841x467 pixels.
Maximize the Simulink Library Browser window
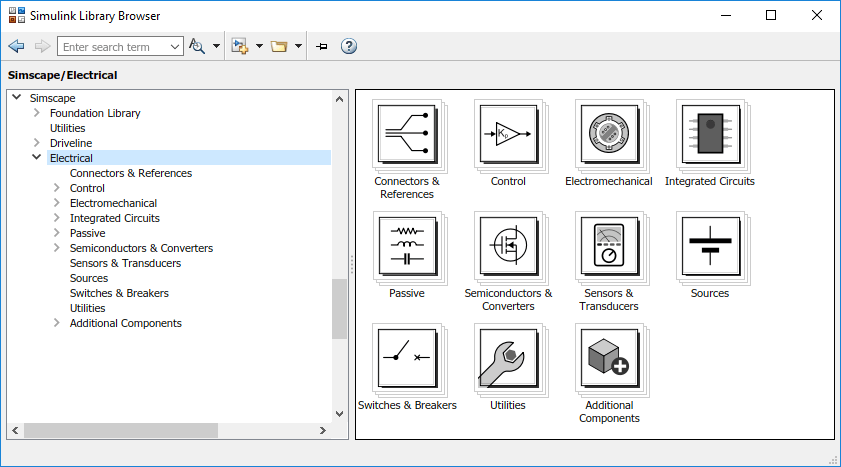pos(771,16)
